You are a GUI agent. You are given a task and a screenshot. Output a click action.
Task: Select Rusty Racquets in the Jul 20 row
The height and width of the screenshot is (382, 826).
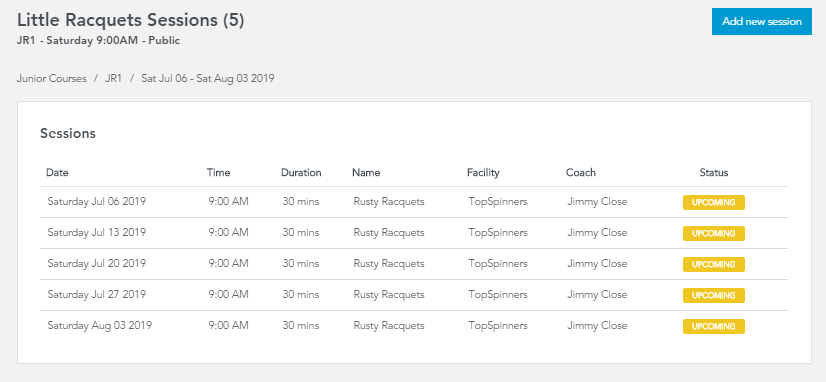point(389,264)
